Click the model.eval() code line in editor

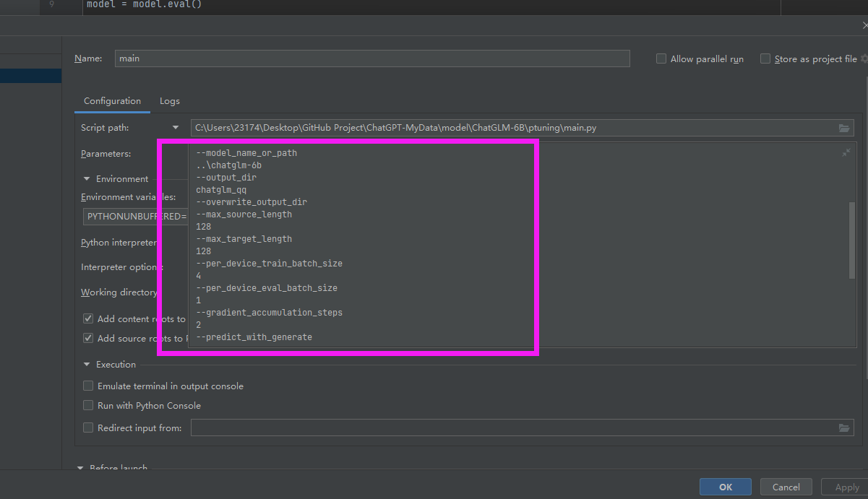[x=144, y=4]
